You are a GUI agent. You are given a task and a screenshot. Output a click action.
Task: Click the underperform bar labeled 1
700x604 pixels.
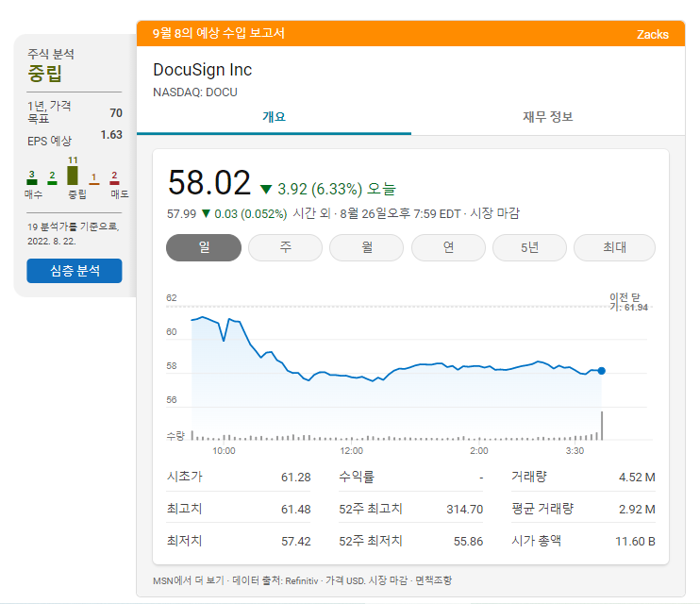(x=93, y=183)
